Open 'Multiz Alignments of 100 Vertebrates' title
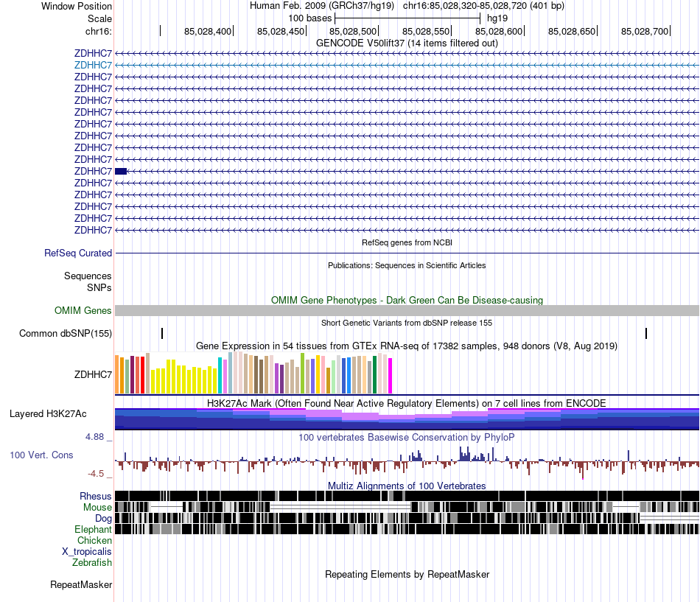 click(x=407, y=486)
